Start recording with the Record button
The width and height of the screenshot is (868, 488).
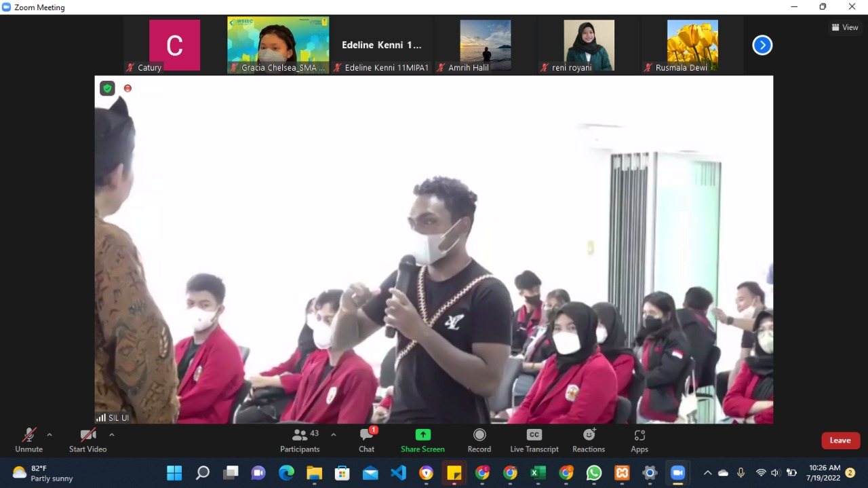[x=479, y=440]
